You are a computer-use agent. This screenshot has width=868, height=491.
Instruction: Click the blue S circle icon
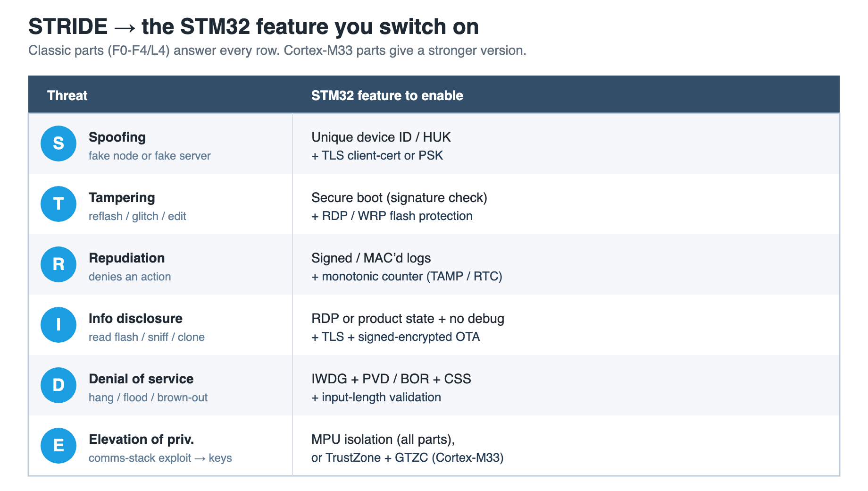click(x=58, y=144)
